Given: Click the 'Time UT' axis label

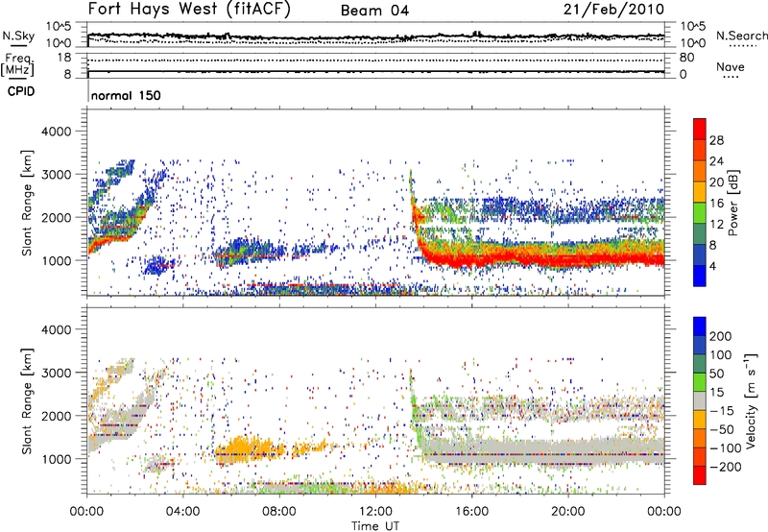Looking at the screenshot, I should click(375, 526).
